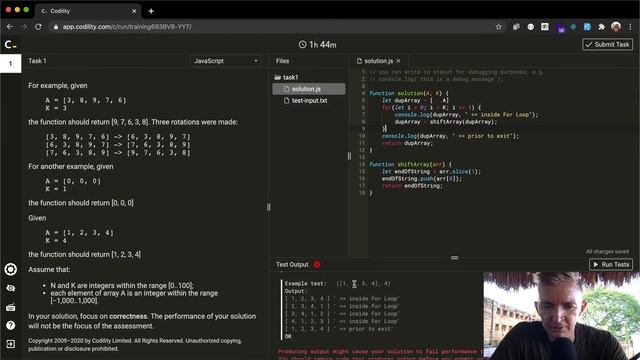The image size is (640, 360).
Task: Click the Run Tests button
Action: click(611, 265)
